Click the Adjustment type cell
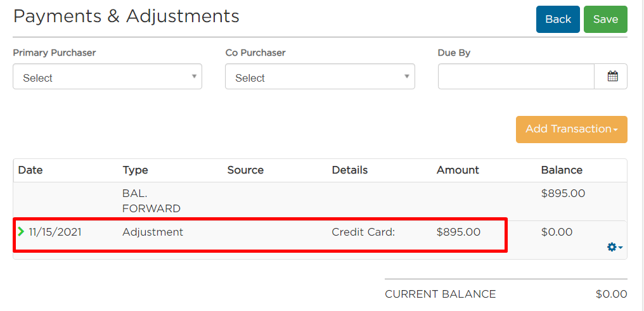 (x=153, y=232)
